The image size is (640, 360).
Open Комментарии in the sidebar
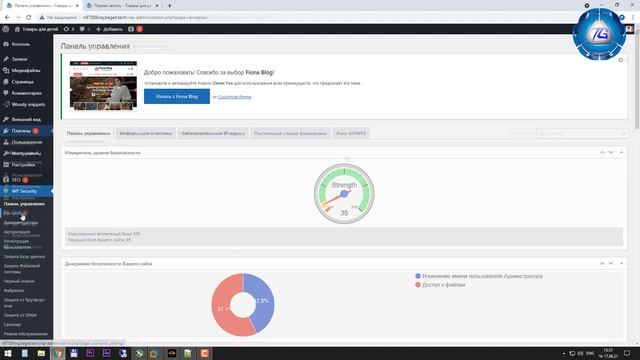tap(27, 93)
